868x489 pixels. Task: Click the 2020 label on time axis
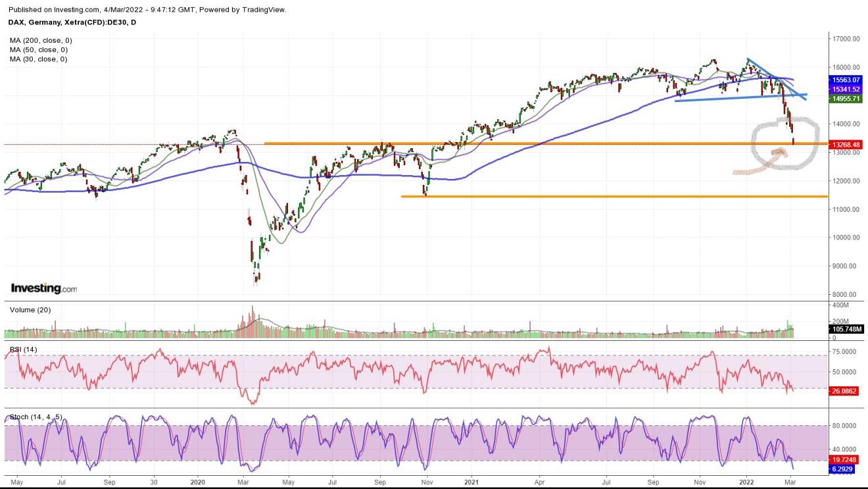199,482
